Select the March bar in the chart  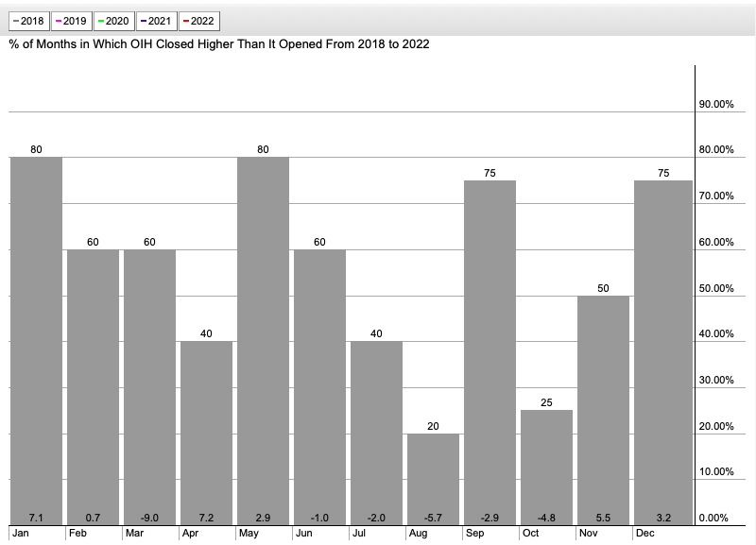pos(149,387)
